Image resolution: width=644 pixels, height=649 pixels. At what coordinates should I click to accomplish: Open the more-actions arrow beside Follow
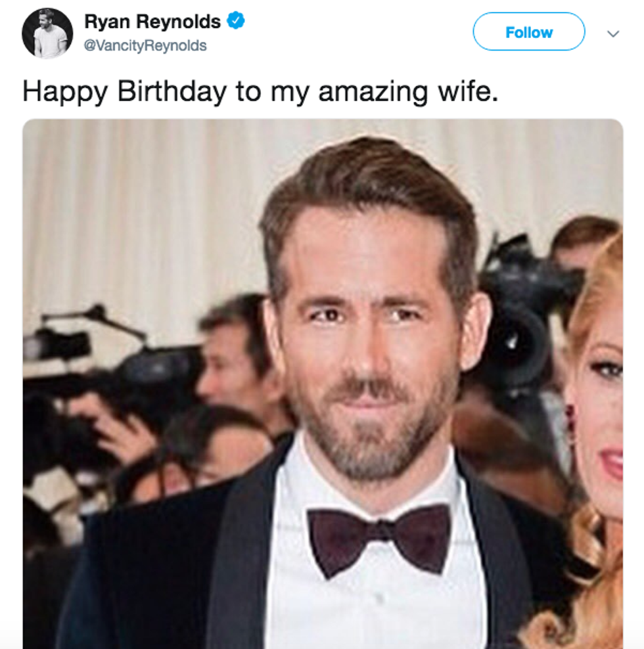coord(613,33)
